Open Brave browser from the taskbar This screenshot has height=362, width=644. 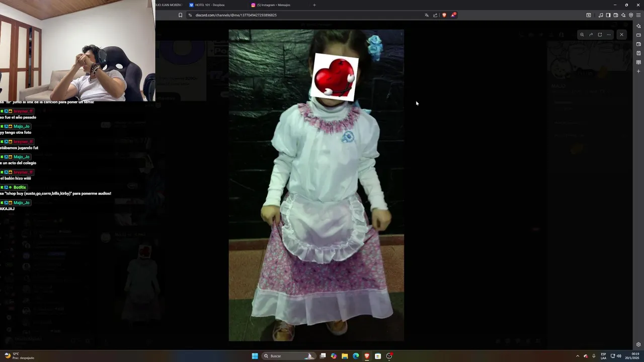(367, 356)
